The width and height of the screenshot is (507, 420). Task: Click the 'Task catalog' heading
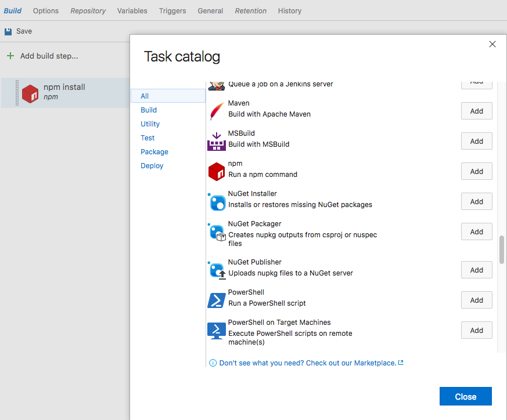tap(182, 56)
